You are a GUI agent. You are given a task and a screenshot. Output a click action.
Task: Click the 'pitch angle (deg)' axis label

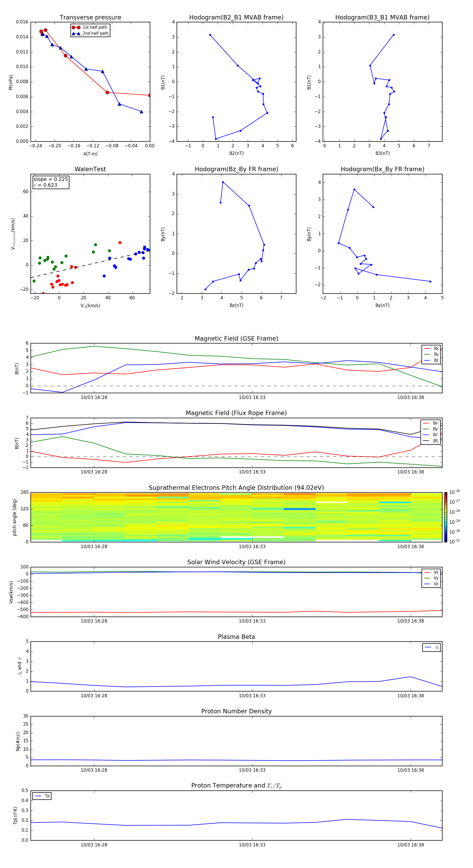(x=14, y=517)
